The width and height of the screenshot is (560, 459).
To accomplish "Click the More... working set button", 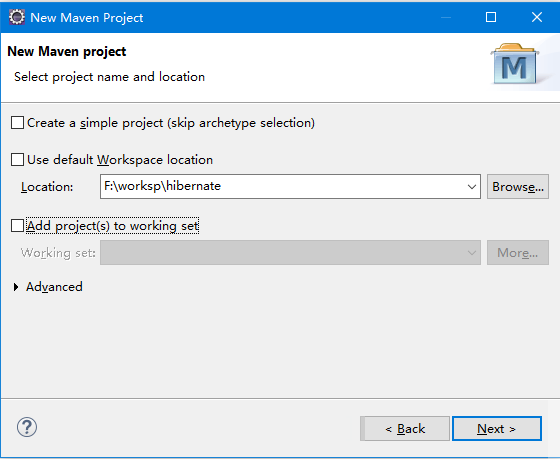I will [518, 253].
